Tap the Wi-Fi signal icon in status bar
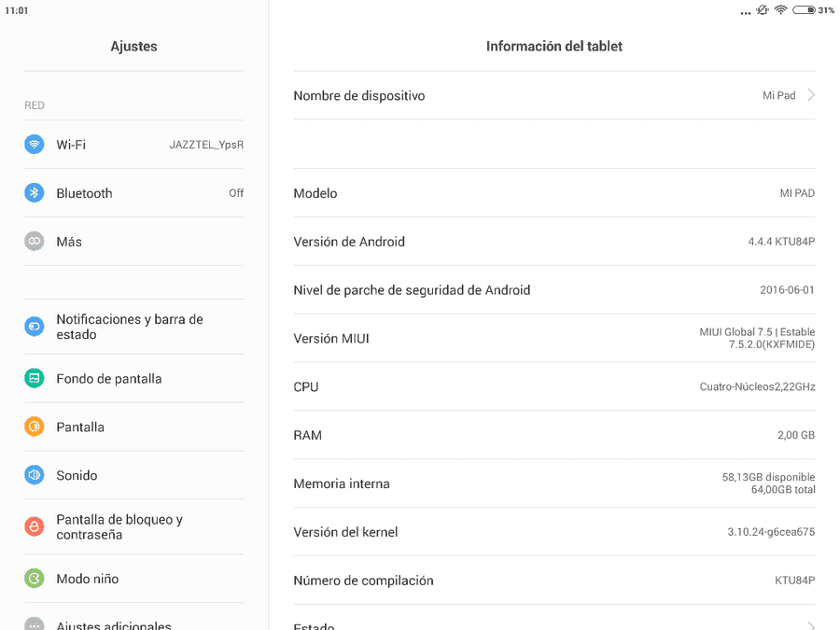This screenshot has width=840, height=630. point(781,9)
